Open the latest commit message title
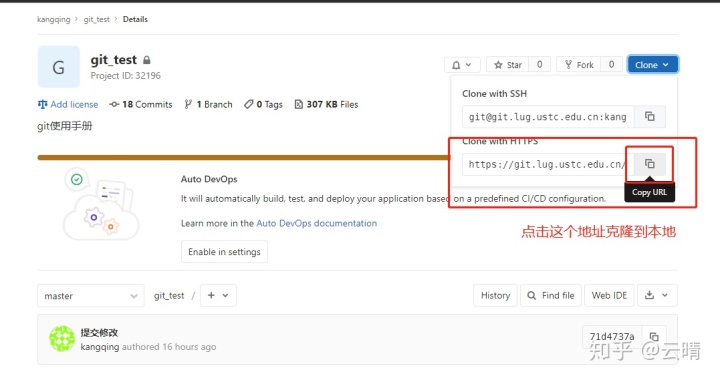 tap(99, 333)
